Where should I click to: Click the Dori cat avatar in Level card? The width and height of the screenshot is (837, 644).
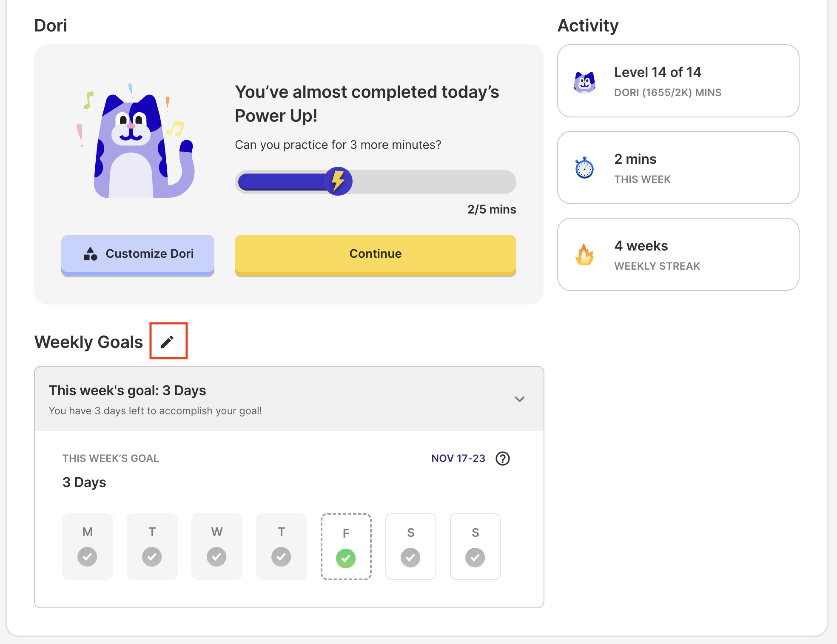coord(584,81)
